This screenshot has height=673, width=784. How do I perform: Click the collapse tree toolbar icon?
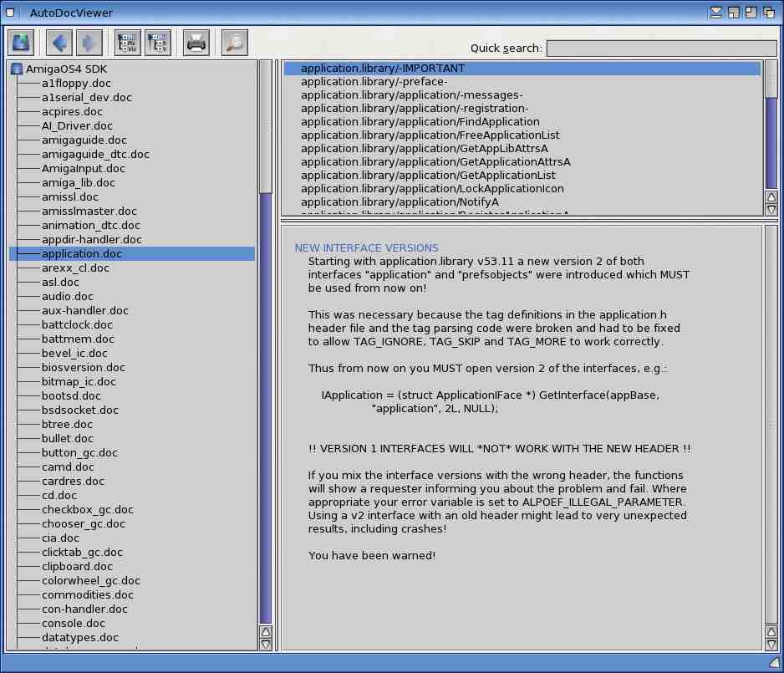pyautogui.click(x=158, y=42)
